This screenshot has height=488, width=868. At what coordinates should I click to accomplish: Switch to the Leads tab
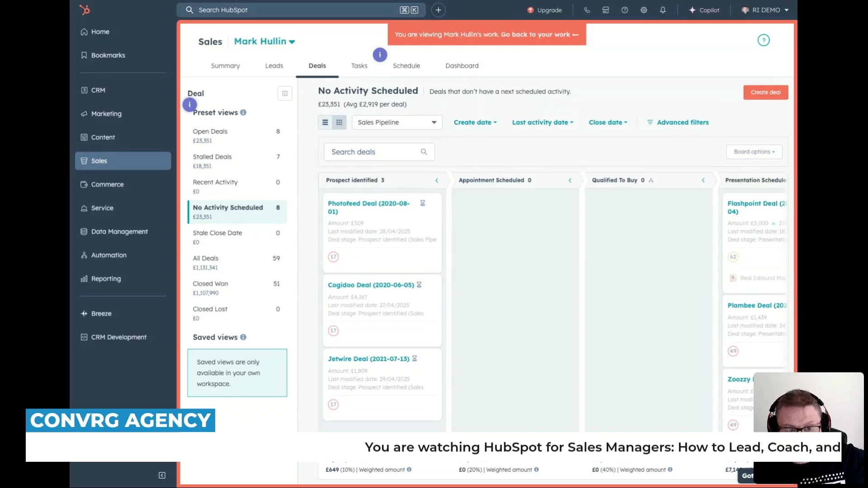click(x=274, y=66)
